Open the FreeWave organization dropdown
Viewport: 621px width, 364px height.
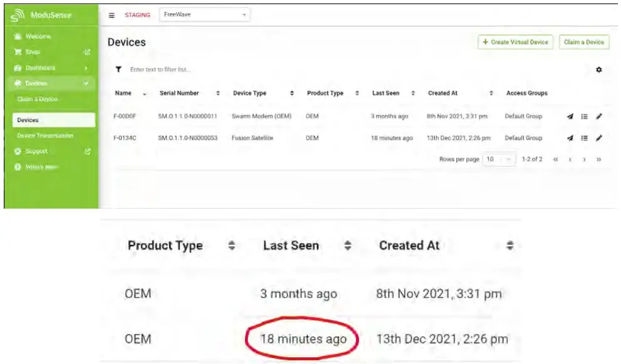204,15
